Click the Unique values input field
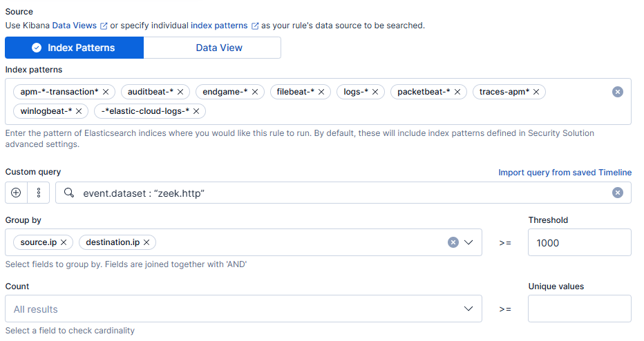644x341 pixels. 580,309
